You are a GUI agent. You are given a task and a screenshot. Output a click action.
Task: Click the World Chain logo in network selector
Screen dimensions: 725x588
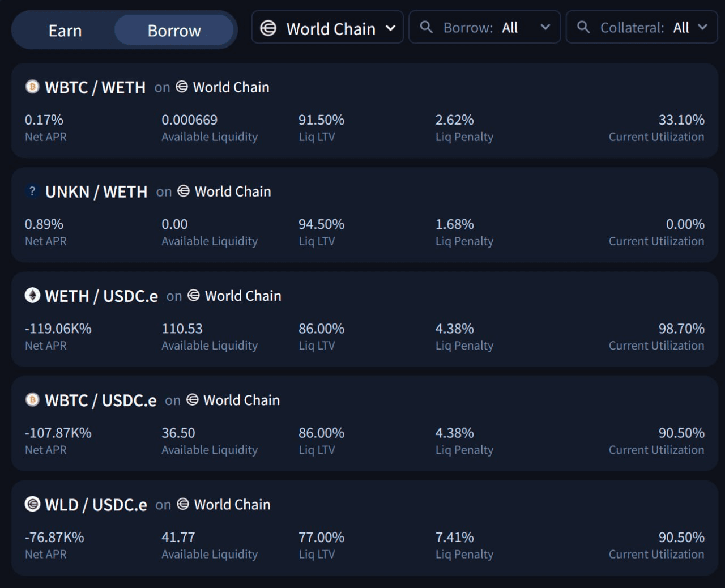[x=268, y=28]
